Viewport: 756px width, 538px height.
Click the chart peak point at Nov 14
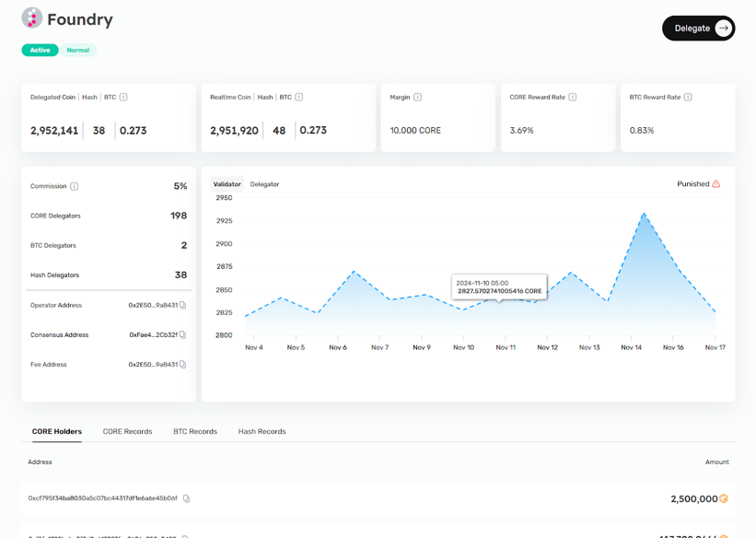tap(644, 213)
